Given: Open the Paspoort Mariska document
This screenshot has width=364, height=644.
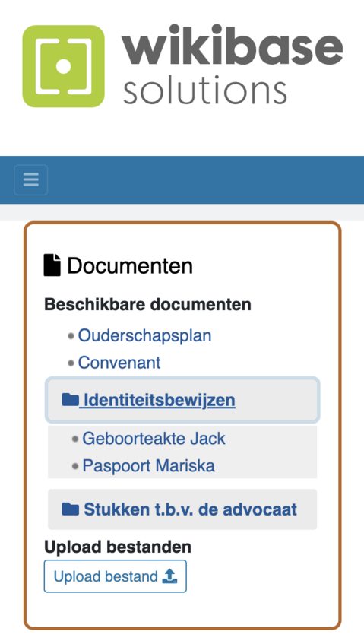Looking at the screenshot, I should (148, 466).
